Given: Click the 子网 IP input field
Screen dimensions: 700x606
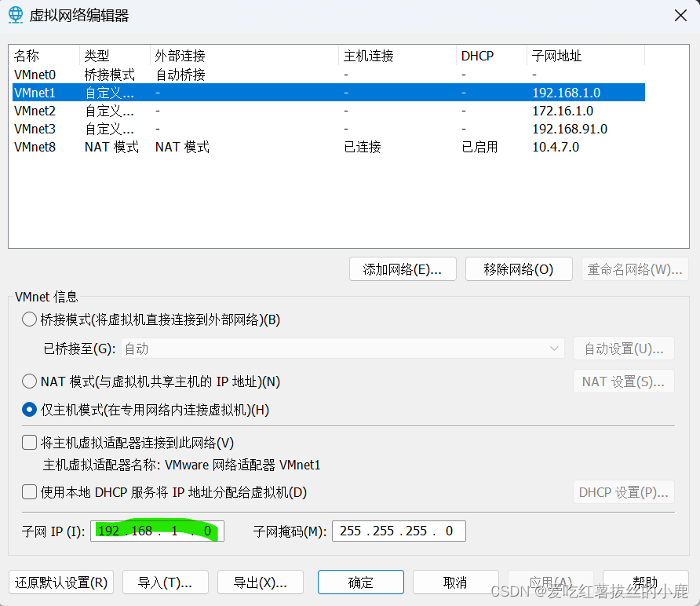Looking at the screenshot, I should tap(157, 531).
